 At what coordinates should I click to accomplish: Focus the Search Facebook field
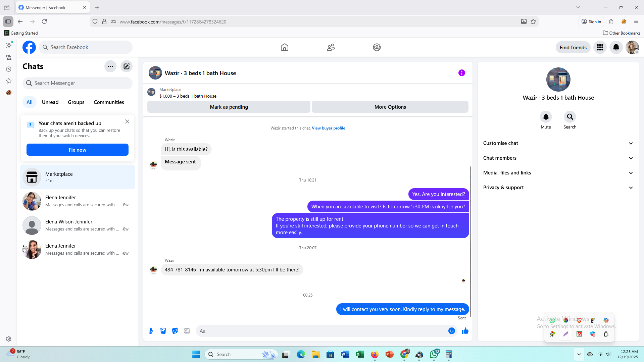pos(86,47)
